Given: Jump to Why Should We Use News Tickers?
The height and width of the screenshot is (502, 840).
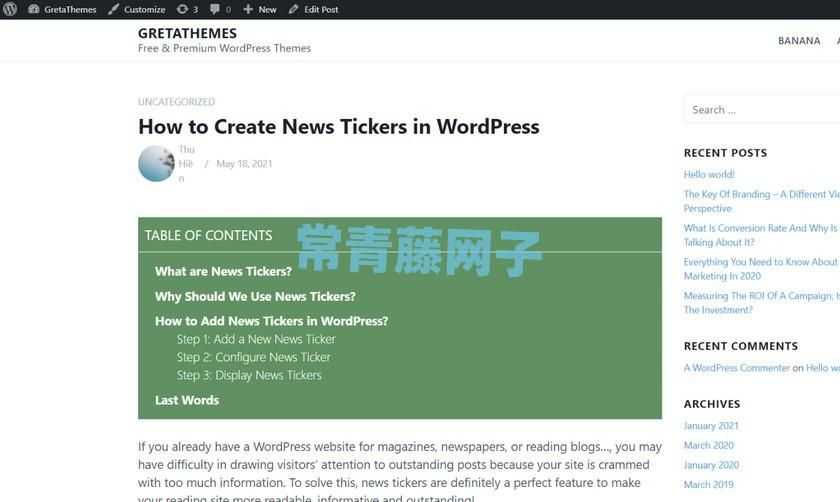Looking at the screenshot, I should pyautogui.click(x=255, y=296).
